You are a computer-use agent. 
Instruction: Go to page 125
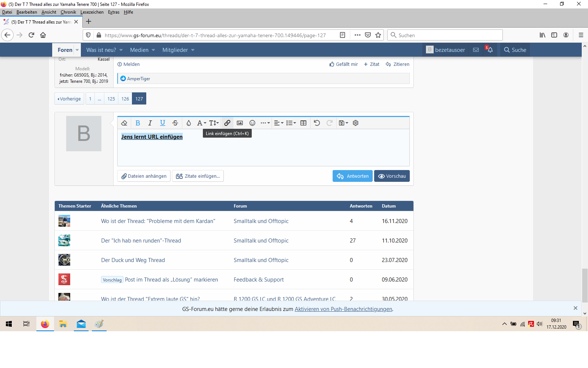pos(111,99)
